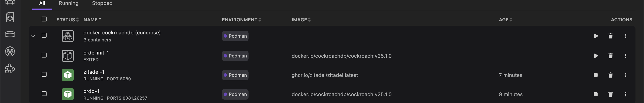Switch to the Running tab

tap(69, 3)
